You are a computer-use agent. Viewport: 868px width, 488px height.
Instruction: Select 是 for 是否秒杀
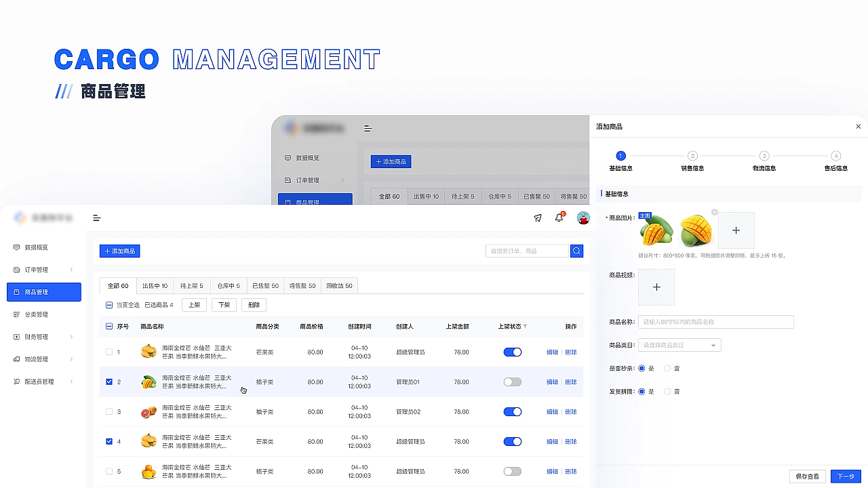(642, 369)
